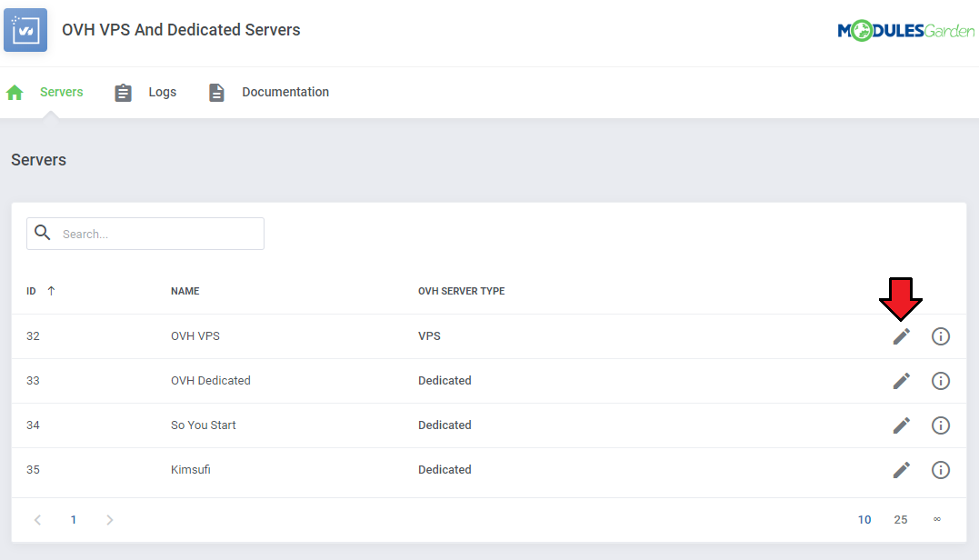This screenshot has width=979, height=560.
Task: Click Dedicated type in So You Start row
Action: pyautogui.click(x=445, y=425)
